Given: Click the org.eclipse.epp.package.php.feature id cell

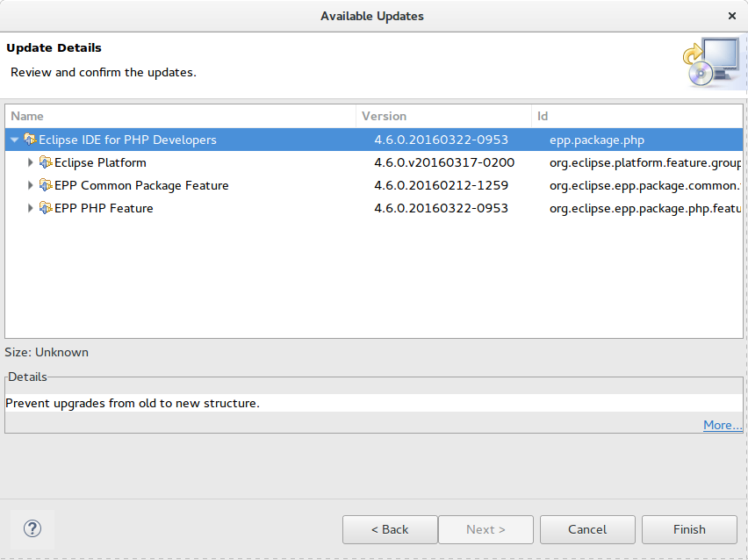Looking at the screenshot, I should click(x=645, y=209).
